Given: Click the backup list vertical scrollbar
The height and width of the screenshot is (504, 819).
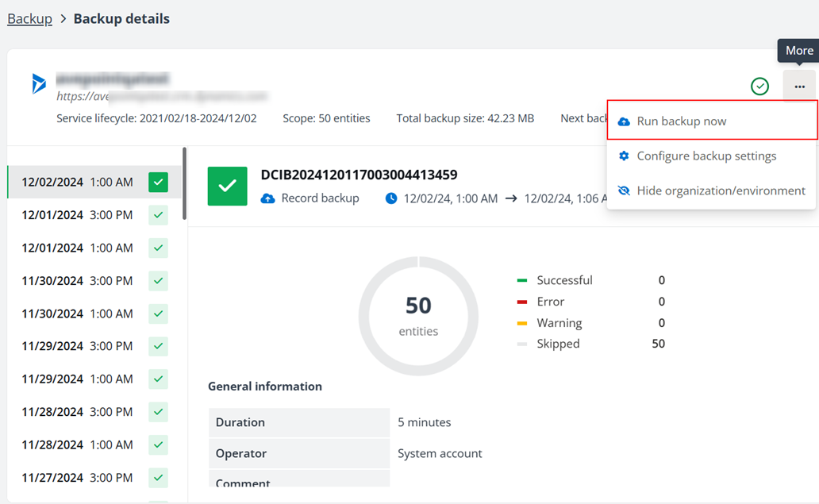Looking at the screenshot, I should [x=185, y=183].
